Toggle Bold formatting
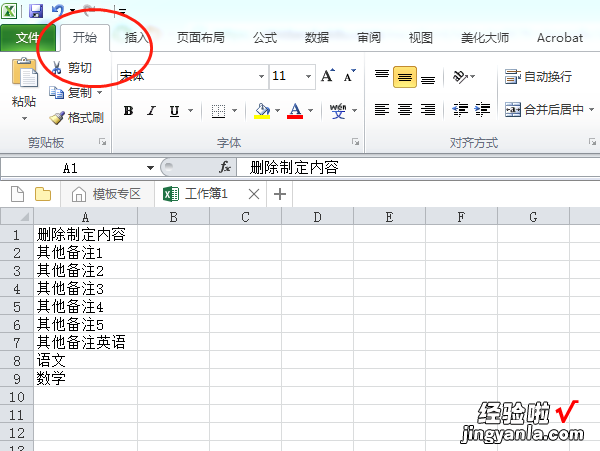The height and width of the screenshot is (451, 600). (129, 111)
